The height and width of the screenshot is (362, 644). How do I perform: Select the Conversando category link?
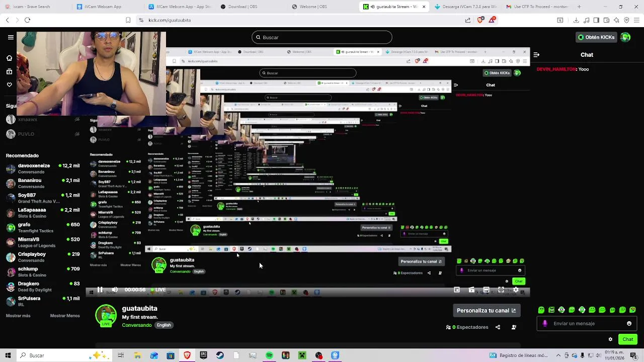point(137,325)
